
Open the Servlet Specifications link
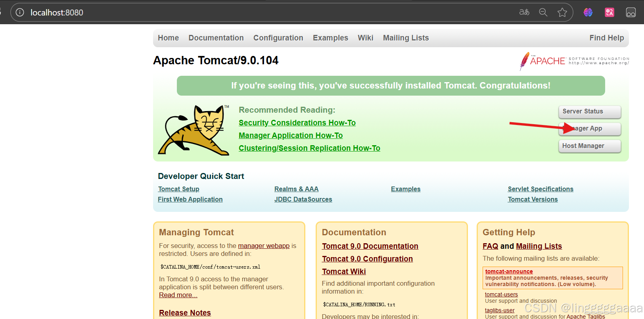(x=540, y=189)
